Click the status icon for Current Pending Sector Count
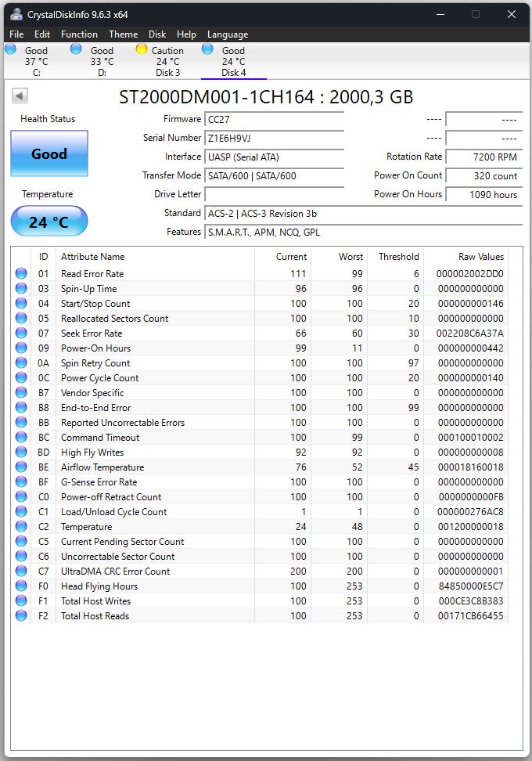 [21, 542]
